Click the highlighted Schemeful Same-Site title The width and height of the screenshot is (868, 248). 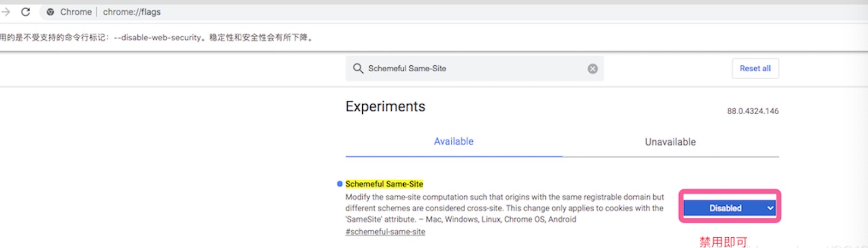384,184
